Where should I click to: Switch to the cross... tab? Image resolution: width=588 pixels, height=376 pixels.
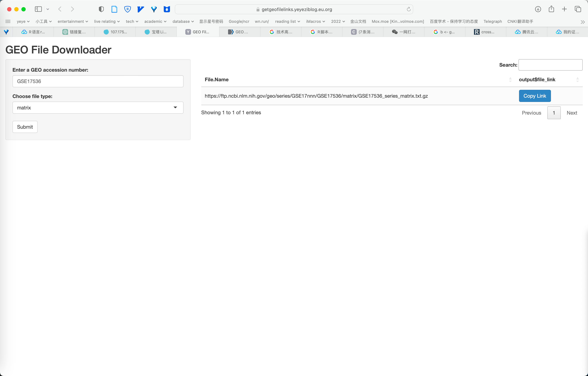click(486, 32)
